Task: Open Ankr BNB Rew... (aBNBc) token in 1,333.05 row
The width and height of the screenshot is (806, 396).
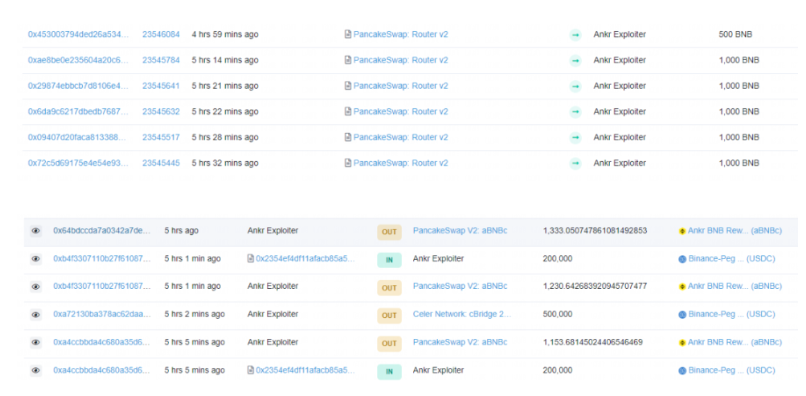Action: [x=735, y=231]
